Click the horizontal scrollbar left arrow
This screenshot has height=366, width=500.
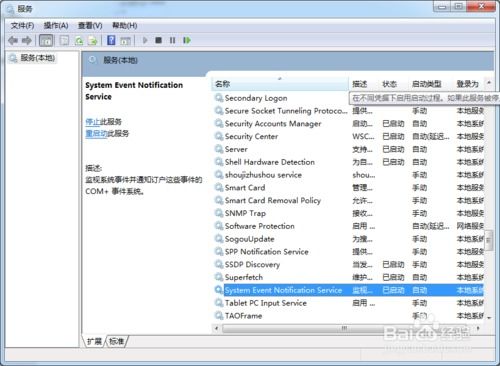point(216,329)
